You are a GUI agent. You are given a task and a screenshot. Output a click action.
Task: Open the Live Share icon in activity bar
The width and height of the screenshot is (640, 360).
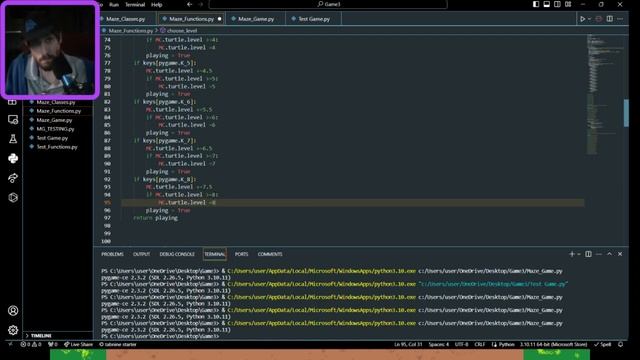(x=13, y=178)
